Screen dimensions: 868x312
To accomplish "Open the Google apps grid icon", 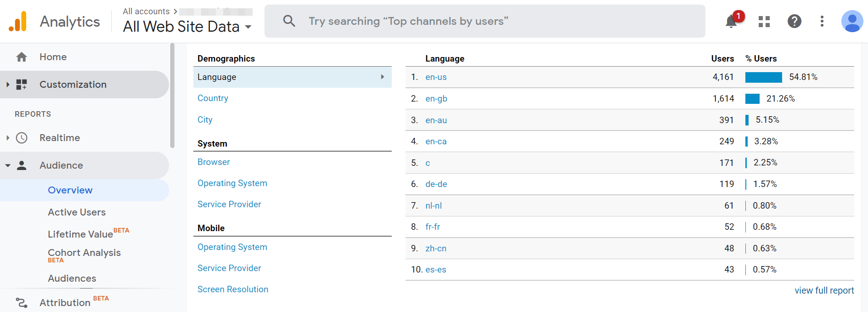I will pyautogui.click(x=764, y=22).
